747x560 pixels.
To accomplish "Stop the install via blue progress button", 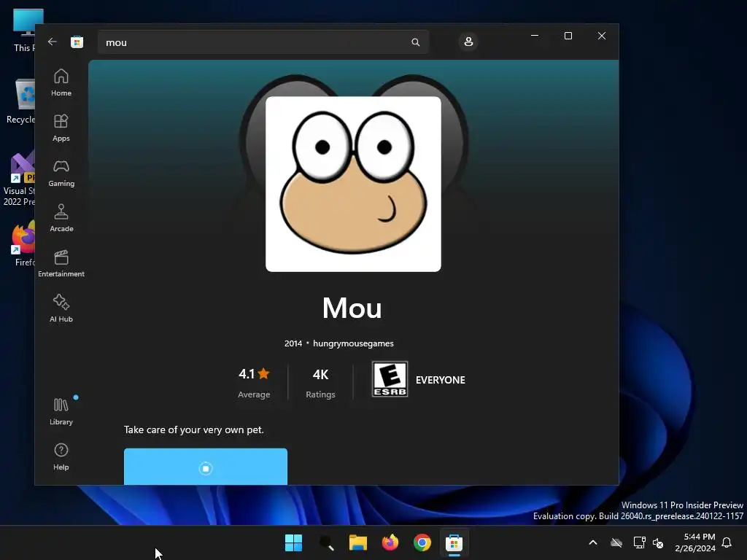I will click(205, 467).
